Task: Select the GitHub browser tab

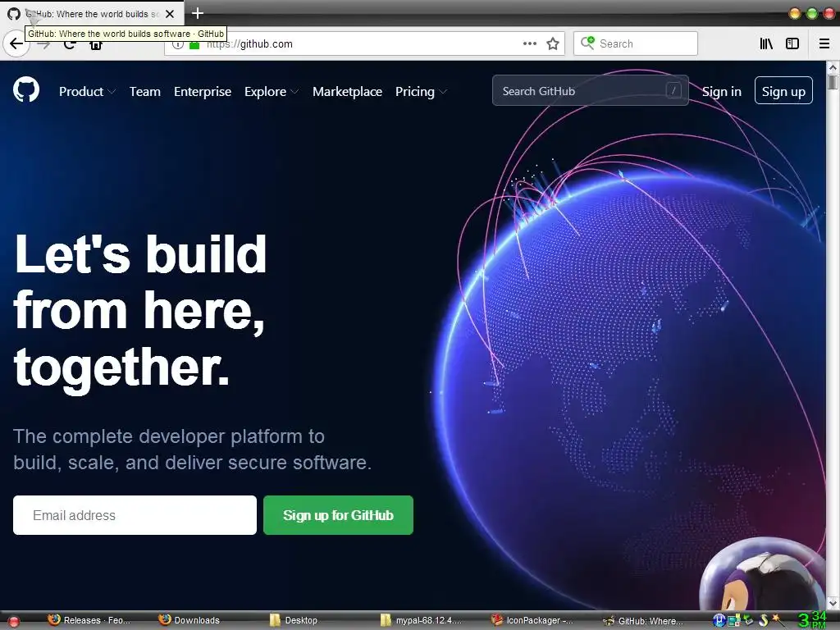Action: 92,14
